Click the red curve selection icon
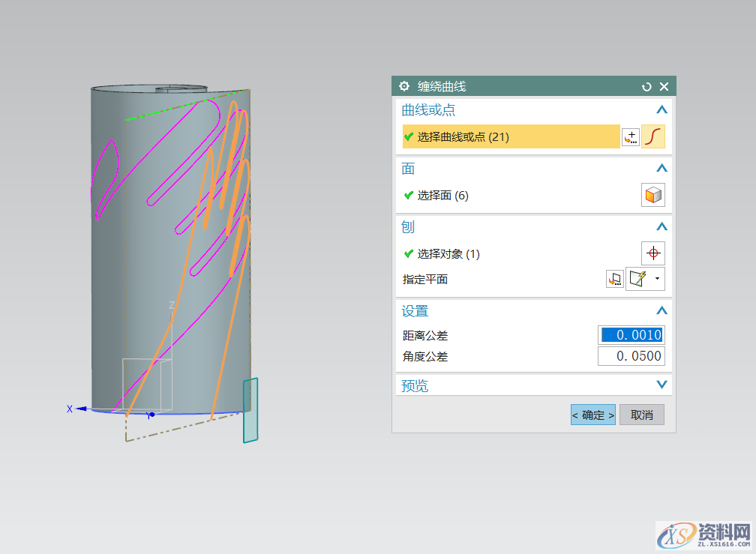Viewport: 756px width, 554px height. (x=652, y=136)
